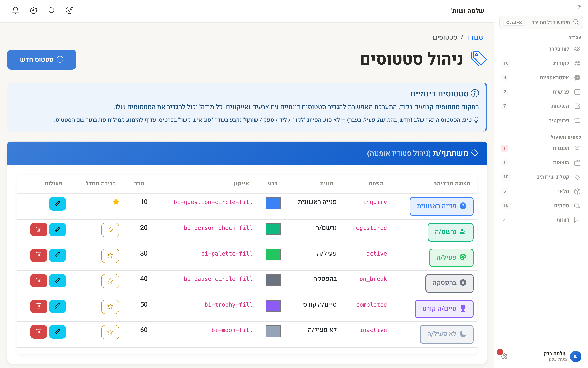Viewport: 588px width, 368px height.
Task: Click the סיים/ה קורס preview badge
Action: click(444, 309)
